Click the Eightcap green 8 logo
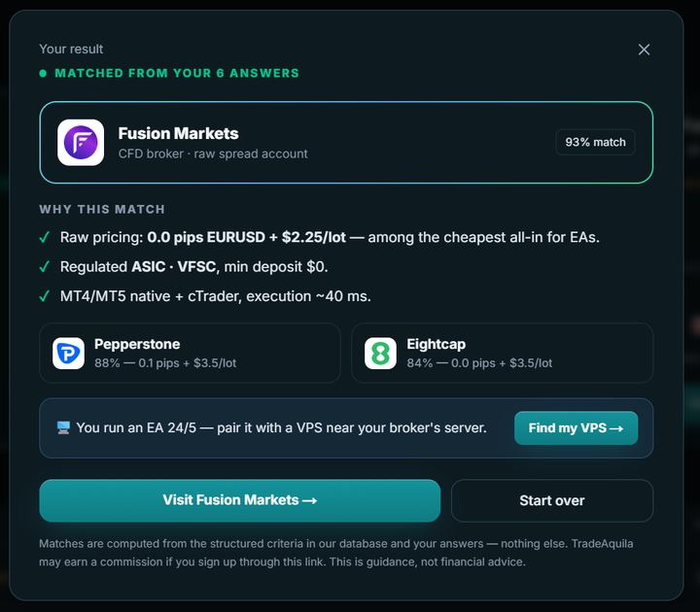Image resolution: width=700 pixels, height=612 pixels. click(x=380, y=354)
